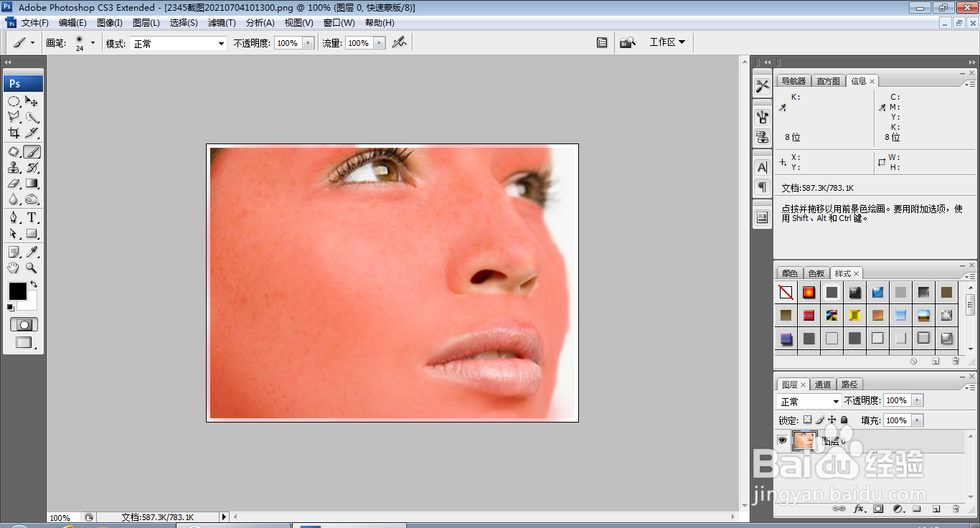
Task: Switch to the Histogram tab
Action: [828, 81]
